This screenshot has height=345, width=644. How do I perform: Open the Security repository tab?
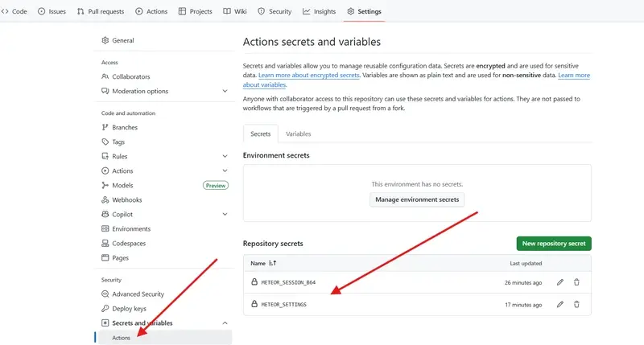[x=275, y=11]
